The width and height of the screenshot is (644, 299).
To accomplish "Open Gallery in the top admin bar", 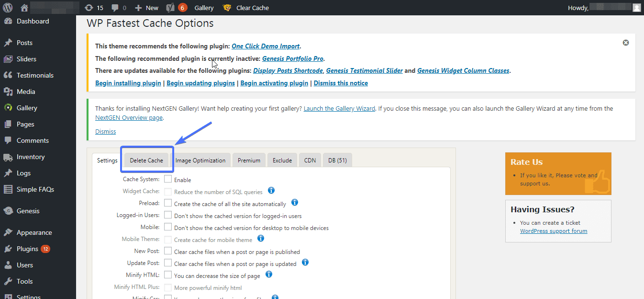I will pos(204,8).
